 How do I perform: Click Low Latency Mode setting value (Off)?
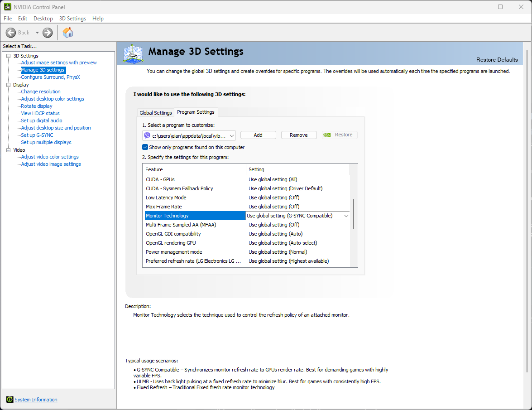[274, 198]
